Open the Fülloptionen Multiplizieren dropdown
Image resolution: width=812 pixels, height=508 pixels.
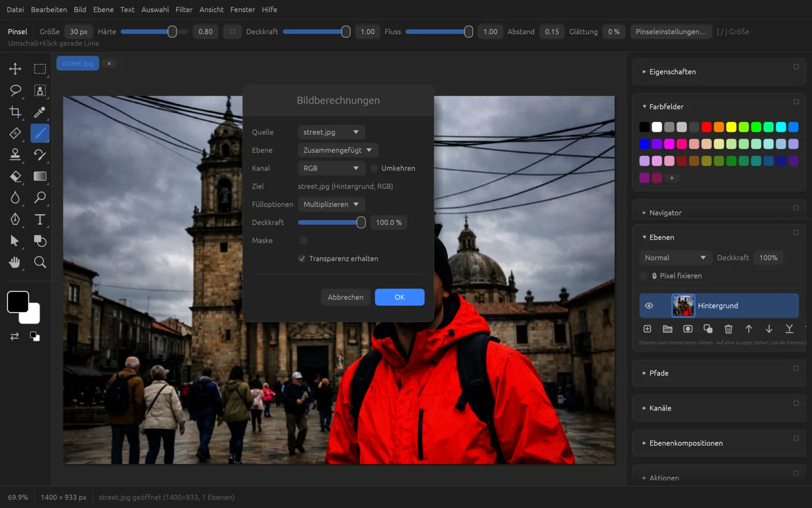coord(331,204)
